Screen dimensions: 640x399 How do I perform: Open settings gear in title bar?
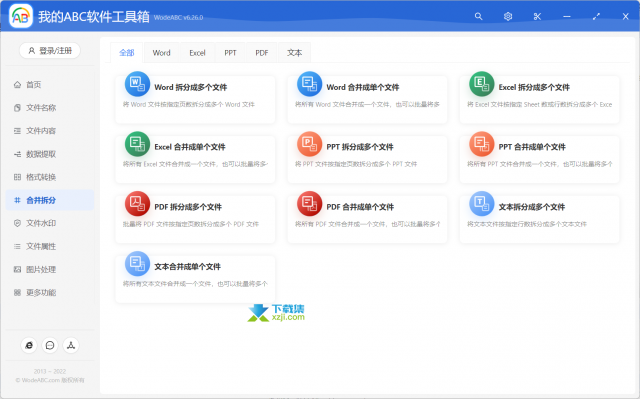point(508,16)
